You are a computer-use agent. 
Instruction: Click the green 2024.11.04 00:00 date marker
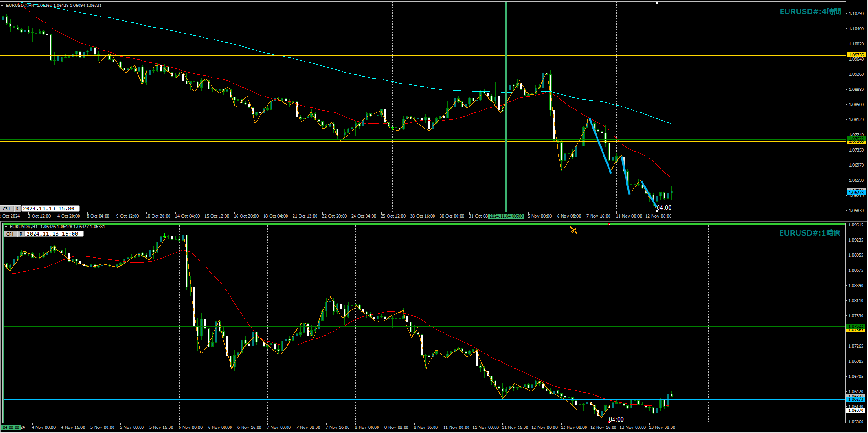pyautogui.click(x=506, y=216)
